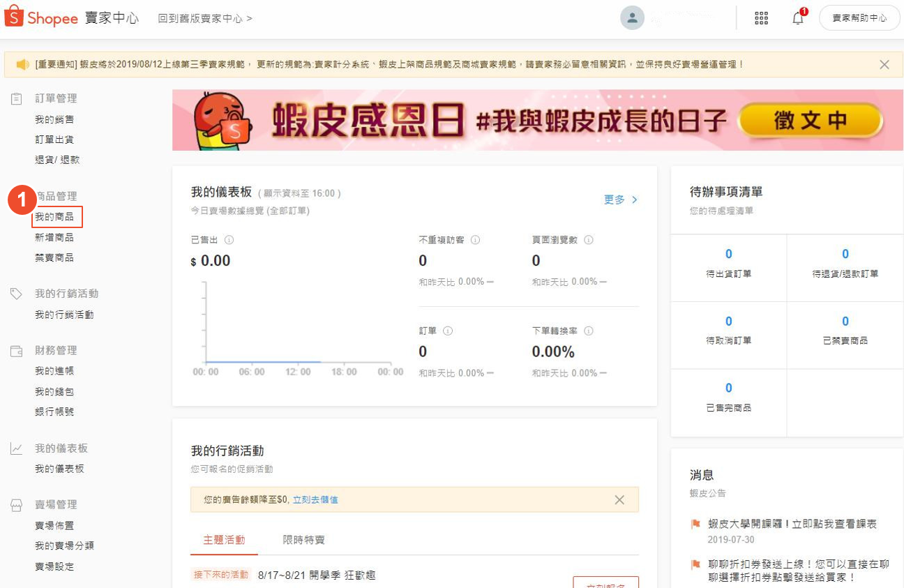Click the announcement speaker icon
The width and height of the screenshot is (904, 588).
point(22,64)
